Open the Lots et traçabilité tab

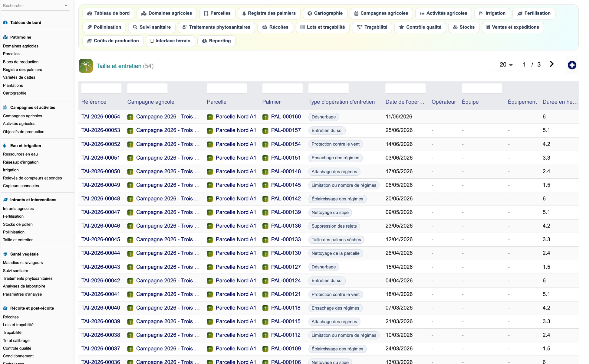[x=322, y=27]
